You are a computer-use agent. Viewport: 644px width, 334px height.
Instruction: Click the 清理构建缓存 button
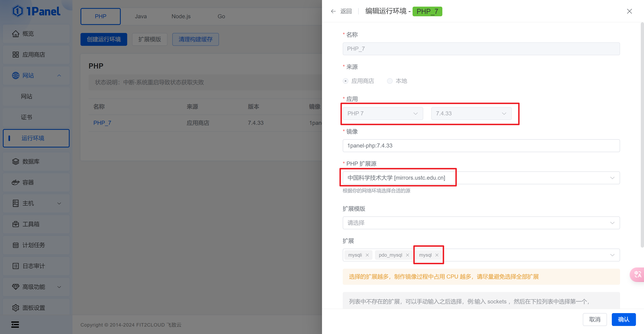[x=195, y=39]
